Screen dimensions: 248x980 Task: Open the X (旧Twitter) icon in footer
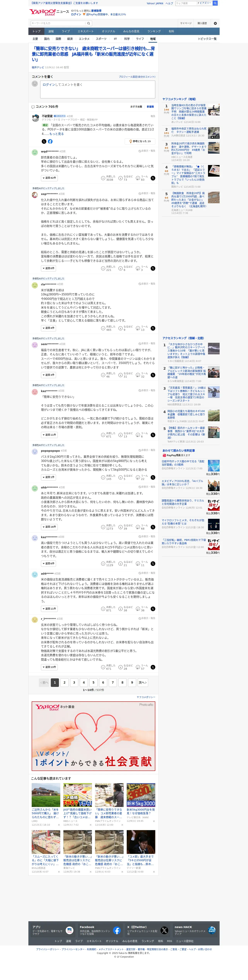click(x=164, y=931)
